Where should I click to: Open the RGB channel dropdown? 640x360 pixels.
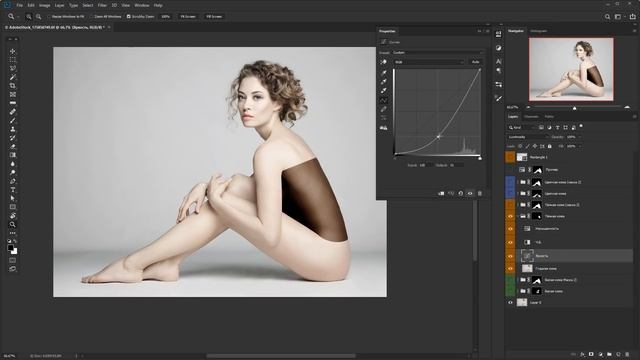pos(429,62)
